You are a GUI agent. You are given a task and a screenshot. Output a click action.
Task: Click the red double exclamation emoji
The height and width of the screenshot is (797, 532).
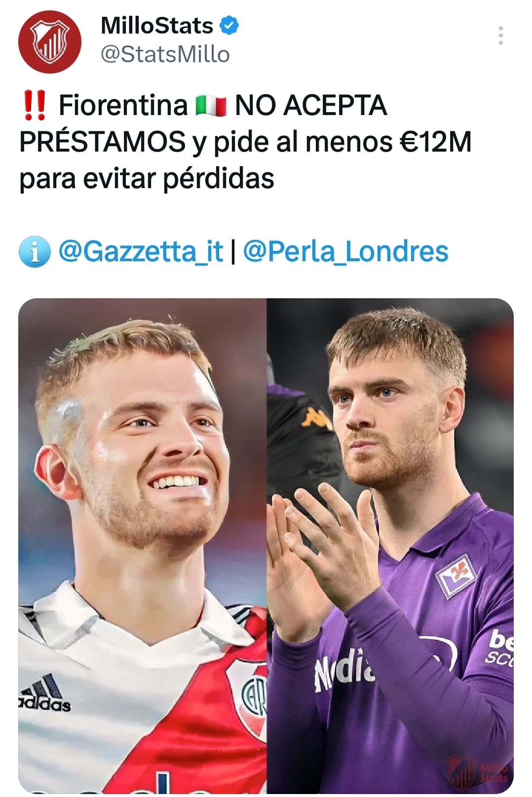pos(35,106)
